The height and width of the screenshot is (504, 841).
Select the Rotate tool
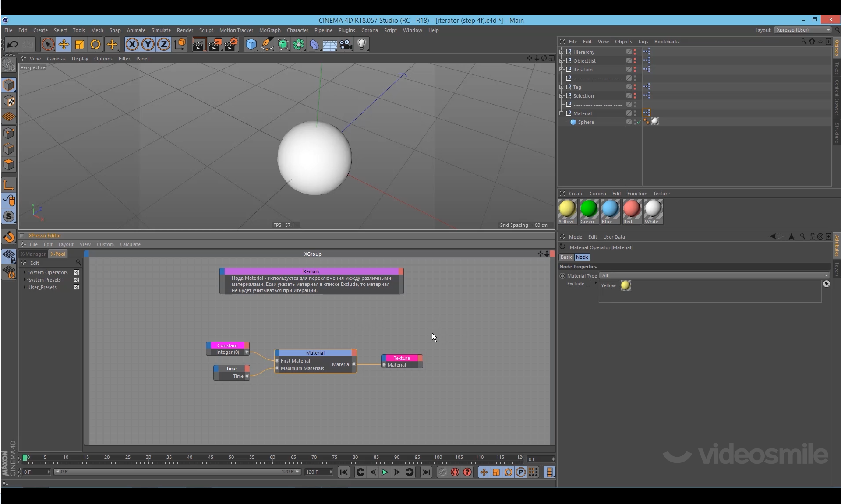click(x=95, y=44)
